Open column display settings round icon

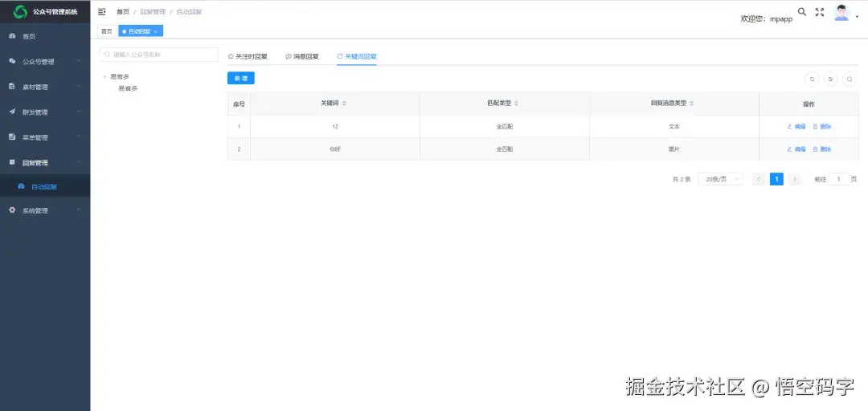pyautogui.click(x=830, y=79)
